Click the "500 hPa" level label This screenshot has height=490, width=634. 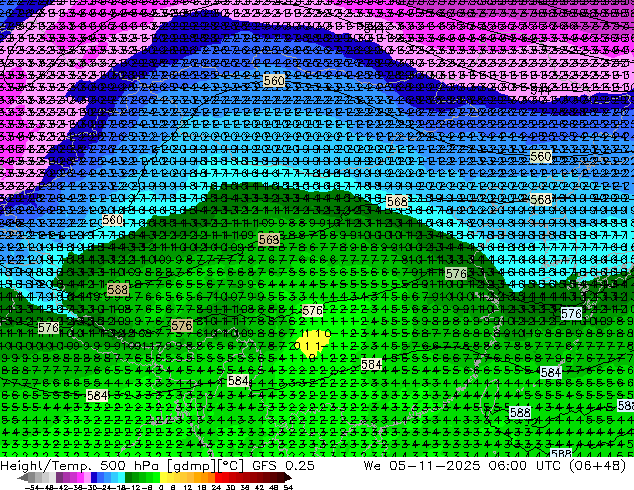click(131, 465)
